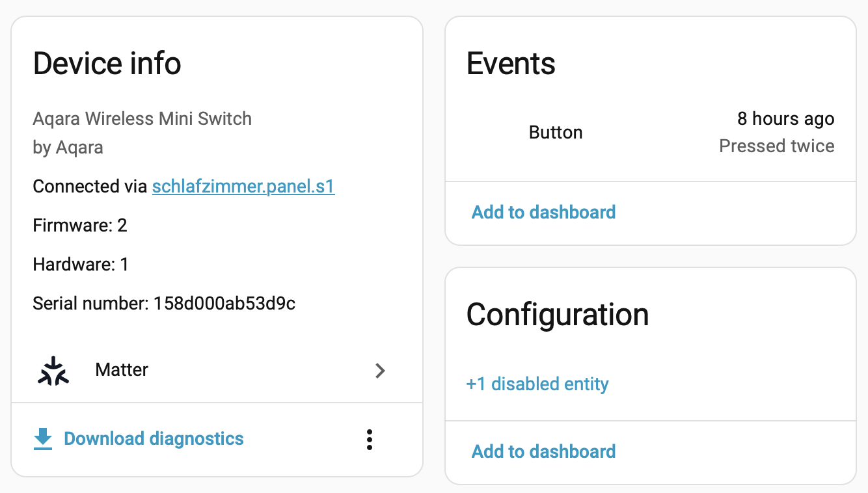
Task: Open the schlafzimmer.panel.s1 device link
Action: click(x=243, y=187)
